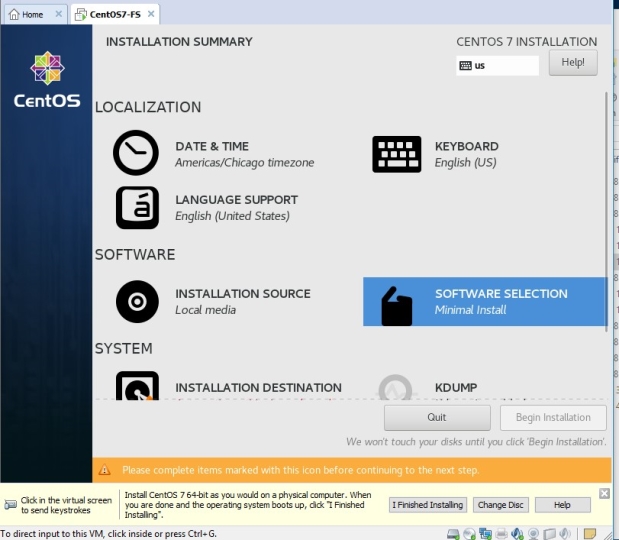Viewport: 619px width, 540px height.
Task: Click the VM message log note icon
Action: pos(591,533)
